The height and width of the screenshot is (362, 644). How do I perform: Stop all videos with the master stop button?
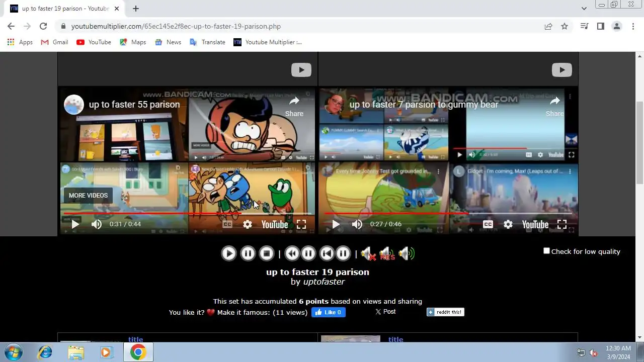267,253
